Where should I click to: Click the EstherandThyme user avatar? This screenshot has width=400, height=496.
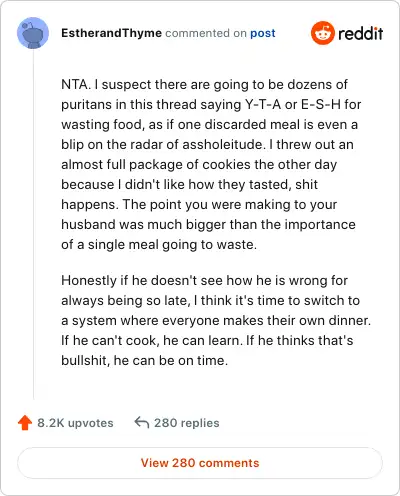(x=33, y=33)
